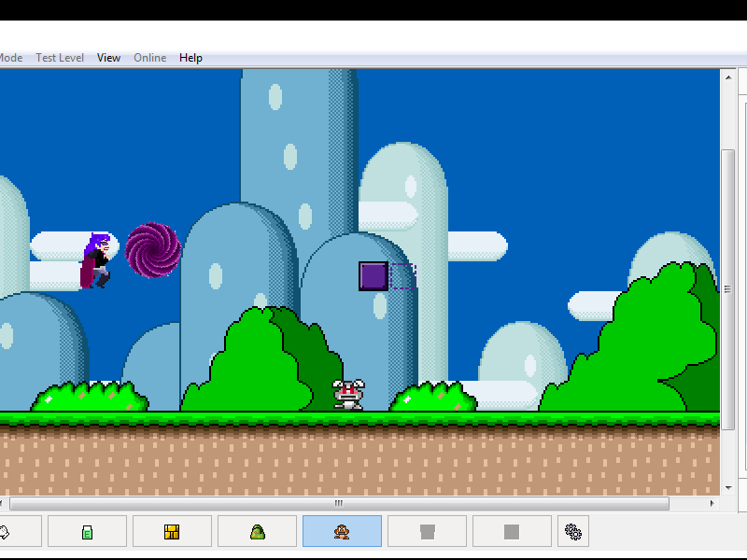Click the purple swirl vortex in level
Image resolution: width=747 pixels, height=560 pixels.
(x=153, y=250)
